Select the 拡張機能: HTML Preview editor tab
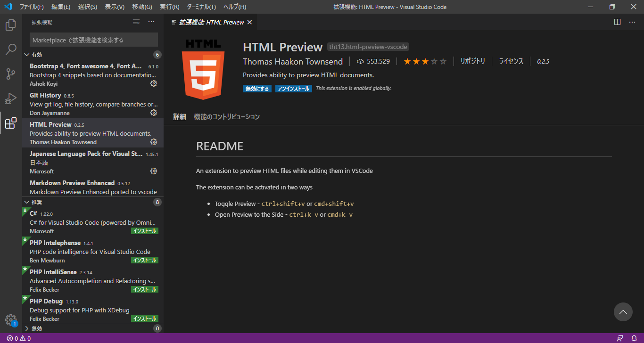The height and width of the screenshot is (343, 644). tap(211, 22)
